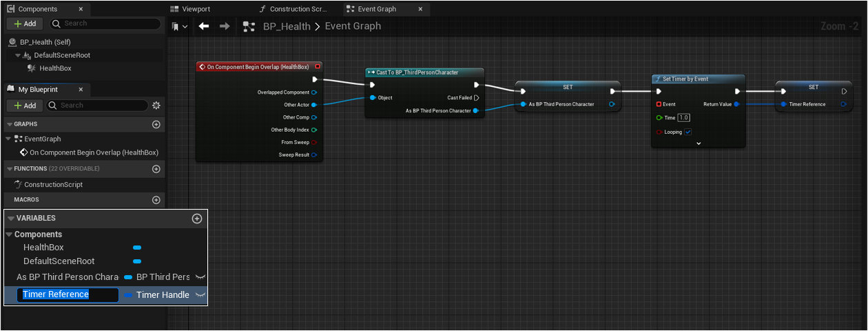Screen dimensions: 868x331
Task: Expand the Set Timer by Event node chevron
Action: [x=699, y=143]
